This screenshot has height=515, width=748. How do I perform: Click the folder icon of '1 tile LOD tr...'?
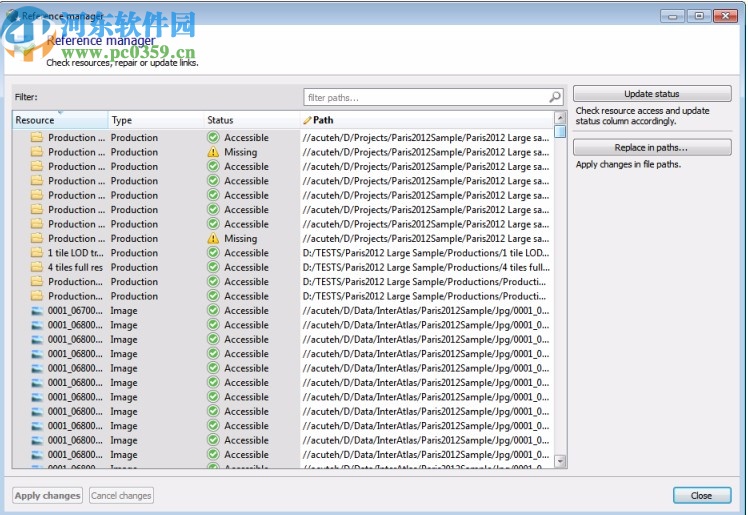click(x=37, y=253)
